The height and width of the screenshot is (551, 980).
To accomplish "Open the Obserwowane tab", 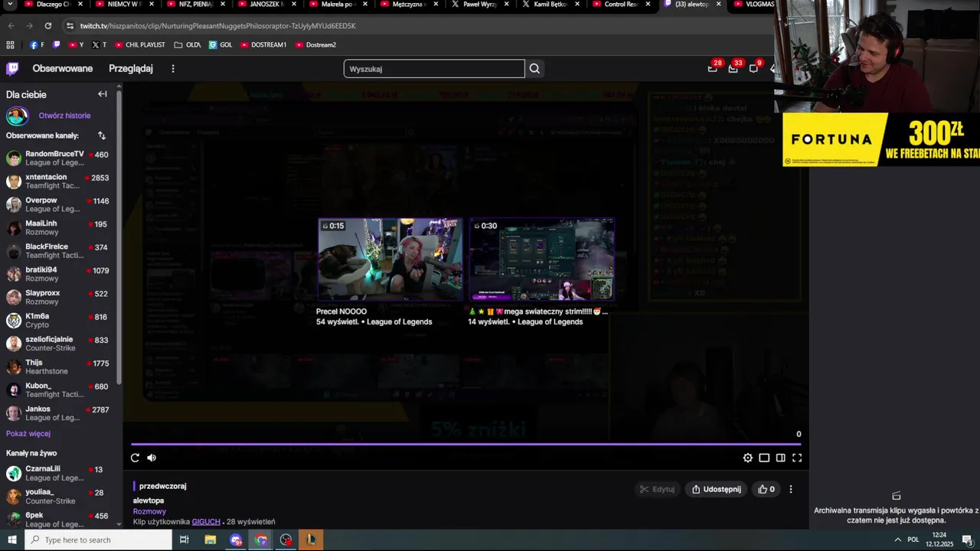I will 63,68.
